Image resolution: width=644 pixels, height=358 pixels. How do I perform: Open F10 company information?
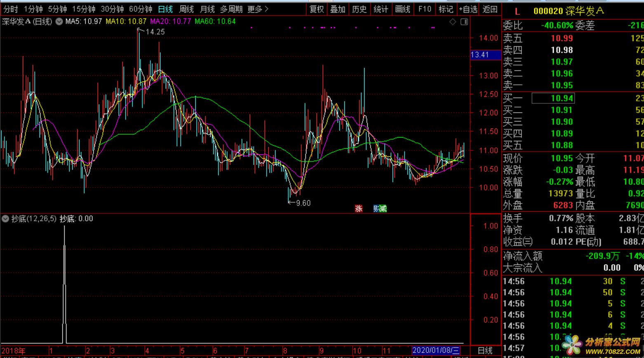click(424, 9)
